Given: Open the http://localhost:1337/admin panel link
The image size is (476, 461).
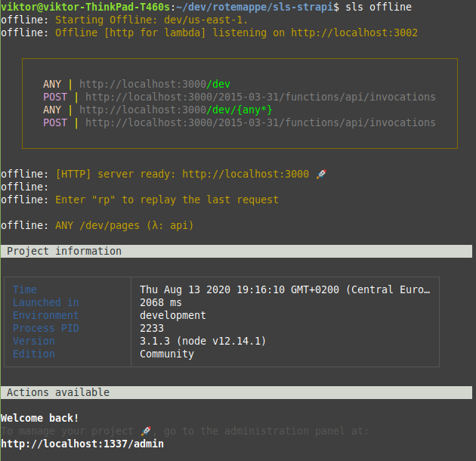Looking at the screenshot, I should coord(82,444).
